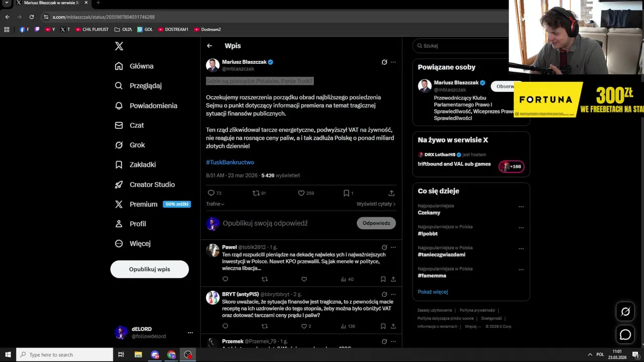Image resolution: width=644 pixels, height=362 pixels.
Task: Expand Trafne sorting dropdown
Action: point(215,204)
